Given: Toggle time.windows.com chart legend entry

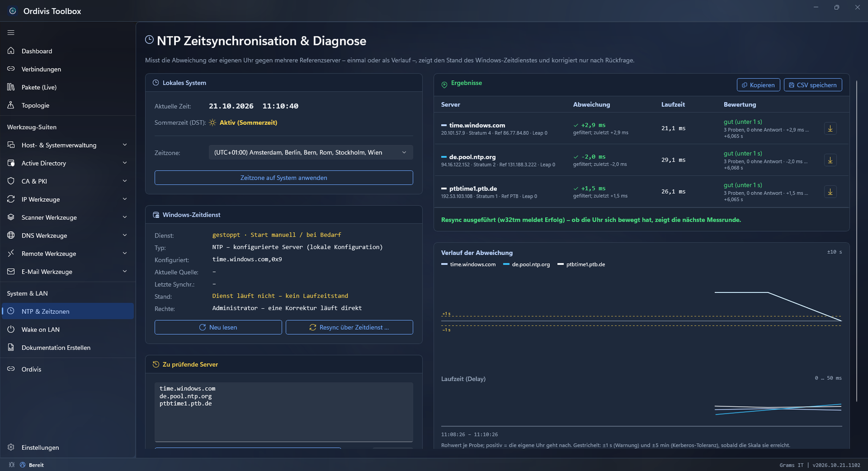Looking at the screenshot, I should click(x=469, y=264).
